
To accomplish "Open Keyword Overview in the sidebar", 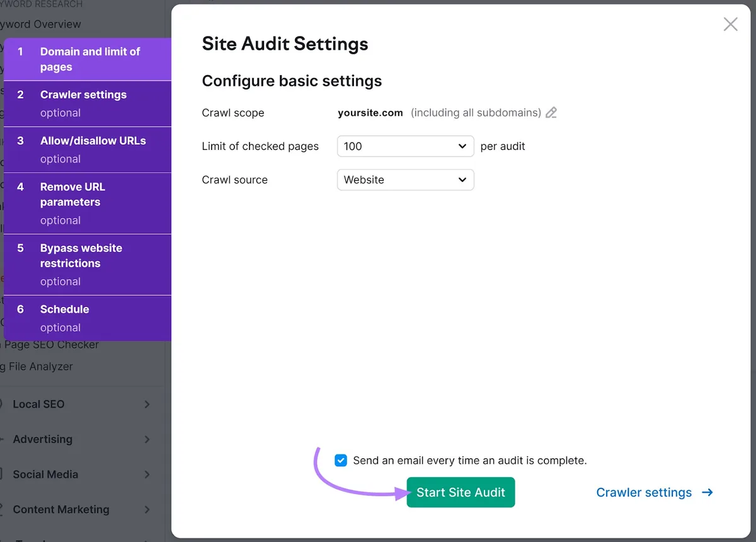I will (x=40, y=25).
